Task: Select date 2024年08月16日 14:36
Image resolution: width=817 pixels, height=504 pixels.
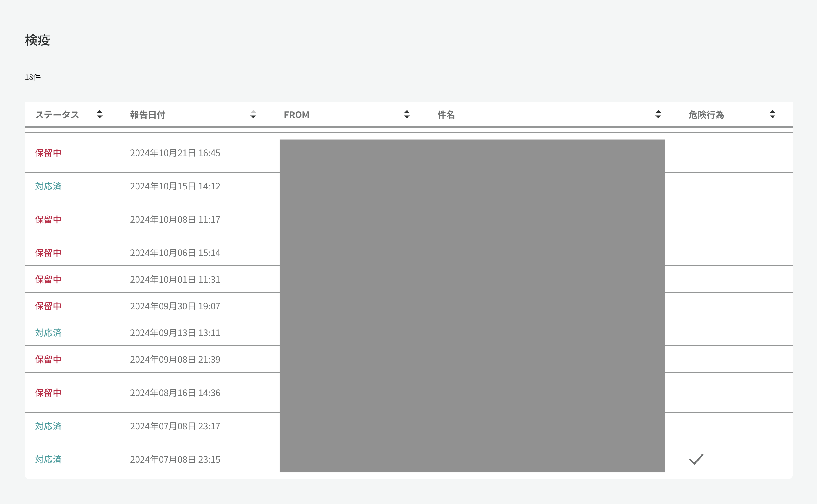Action: point(175,393)
